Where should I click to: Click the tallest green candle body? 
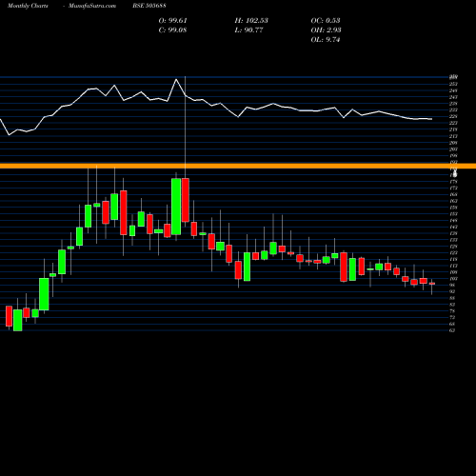(x=176, y=207)
